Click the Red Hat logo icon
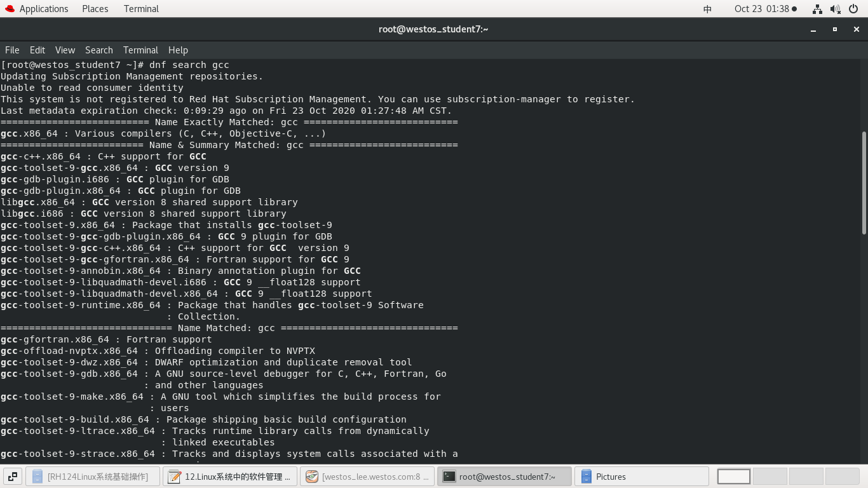 tap(9, 9)
